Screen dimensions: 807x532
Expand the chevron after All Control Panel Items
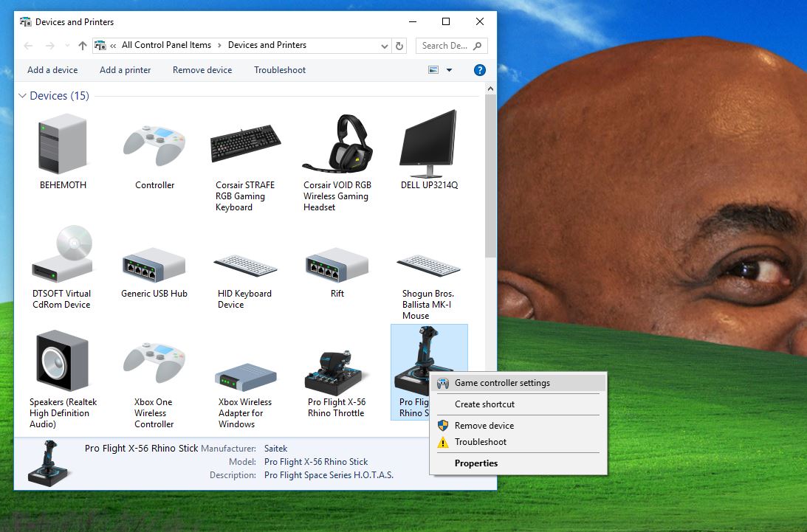tap(220, 45)
